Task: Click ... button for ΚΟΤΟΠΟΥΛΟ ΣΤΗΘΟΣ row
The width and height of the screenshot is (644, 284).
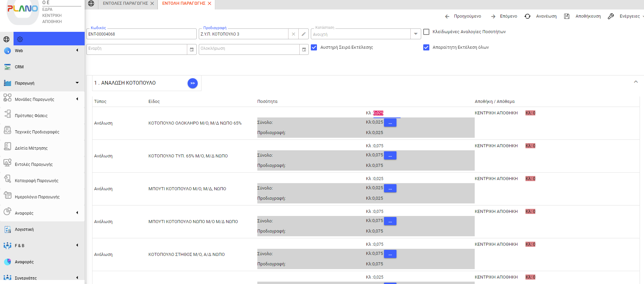Action: 390,254
